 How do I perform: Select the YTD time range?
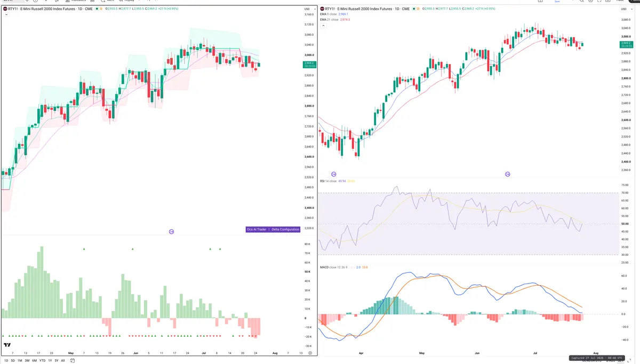click(42, 360)
